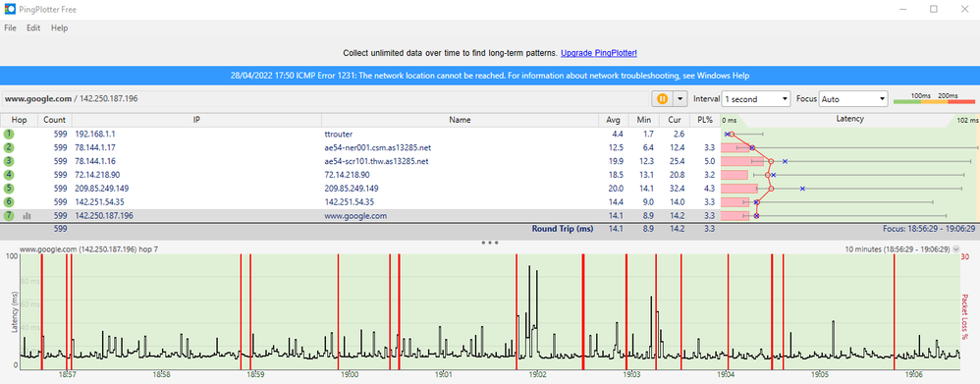This screenshot has width=980, height=384.
Task: Select the hop 1 green circle icon
Action: click(x=8, y=134)
